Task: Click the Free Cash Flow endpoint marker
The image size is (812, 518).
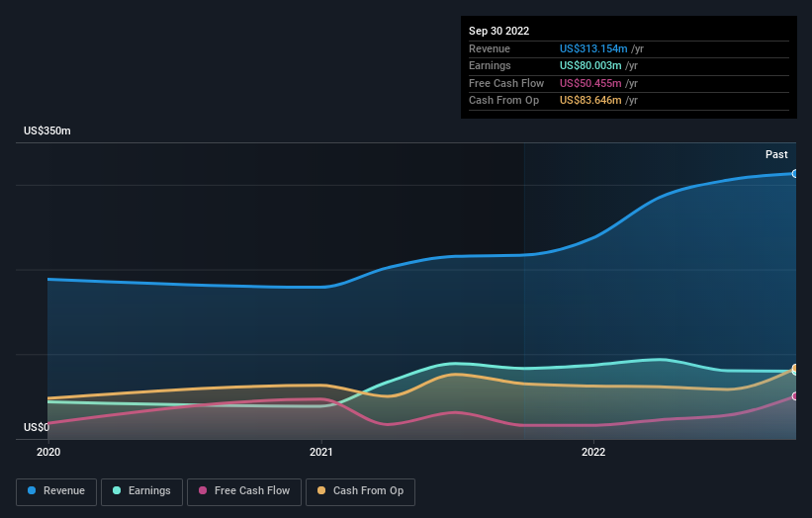Action: pyautogui.click(x=795, y=396)
